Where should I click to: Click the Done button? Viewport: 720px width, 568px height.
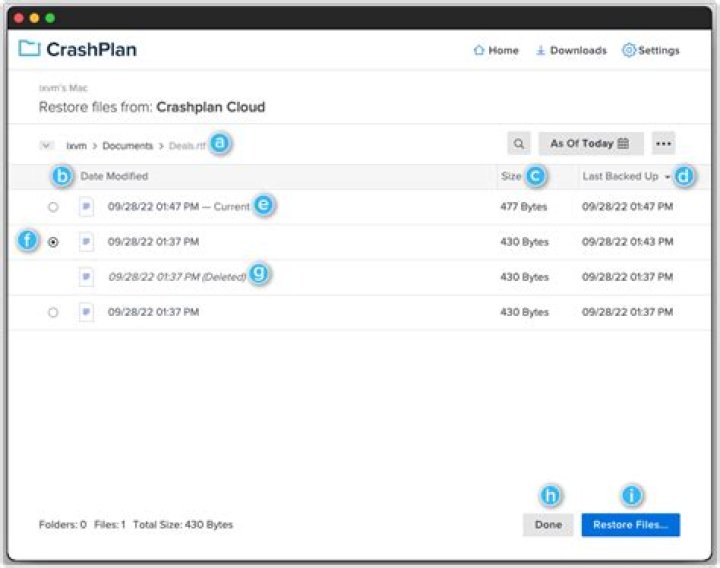click(548, 524)
